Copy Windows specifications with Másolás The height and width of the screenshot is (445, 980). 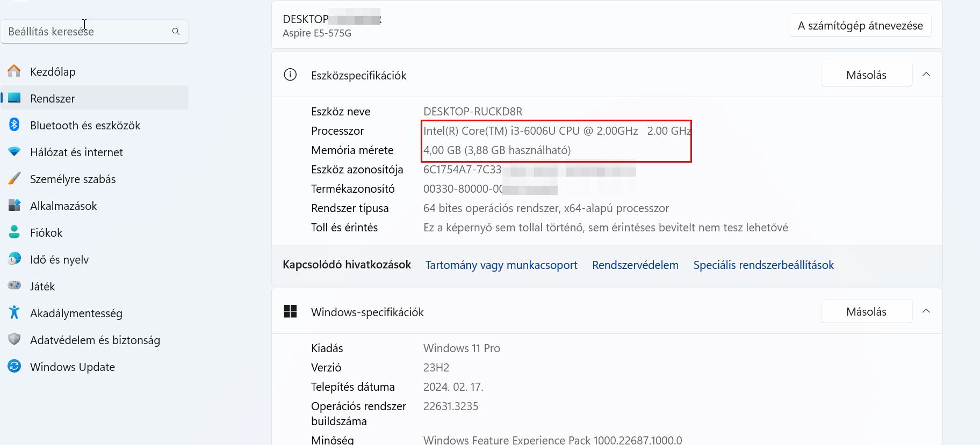click(x=866, y=311)
